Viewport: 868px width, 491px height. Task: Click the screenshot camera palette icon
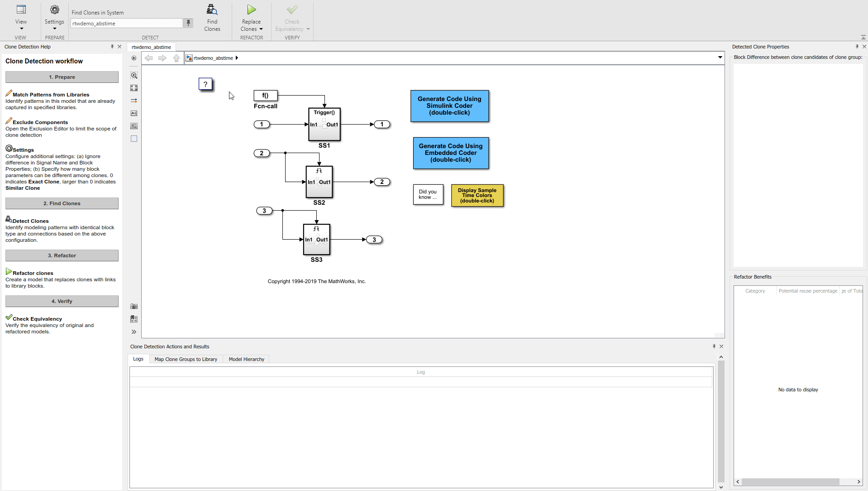click(x=134, y=307)
